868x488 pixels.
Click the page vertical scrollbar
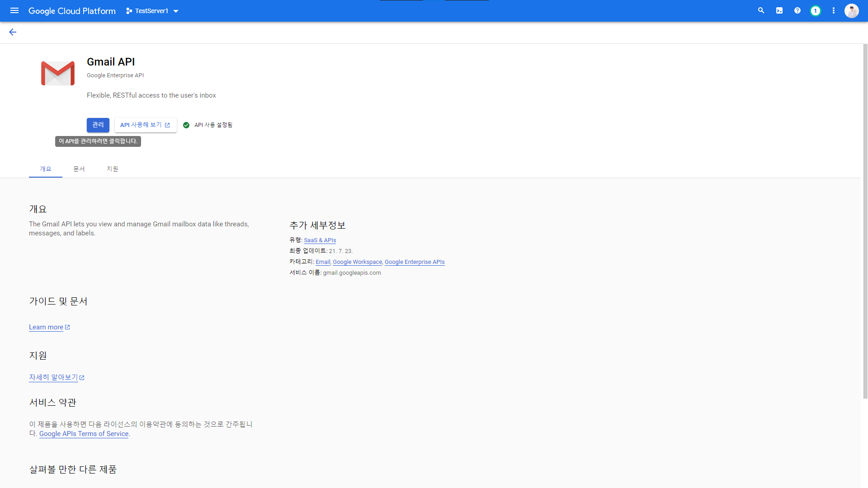[x=865, y=221]
